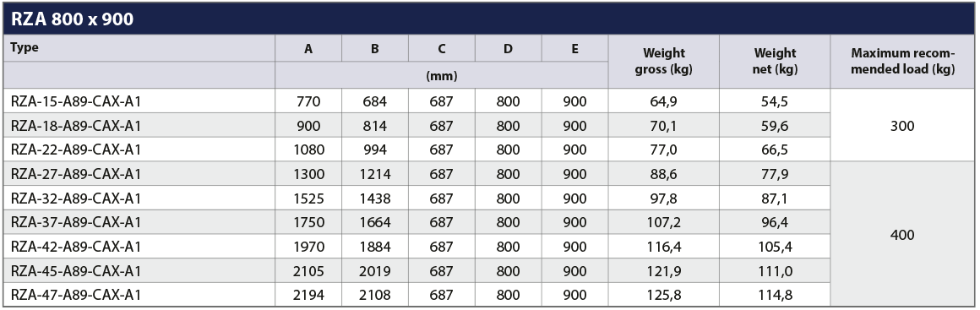Click the RZA-22-A89-CAX-A1 entry

[x=76, y=150]
